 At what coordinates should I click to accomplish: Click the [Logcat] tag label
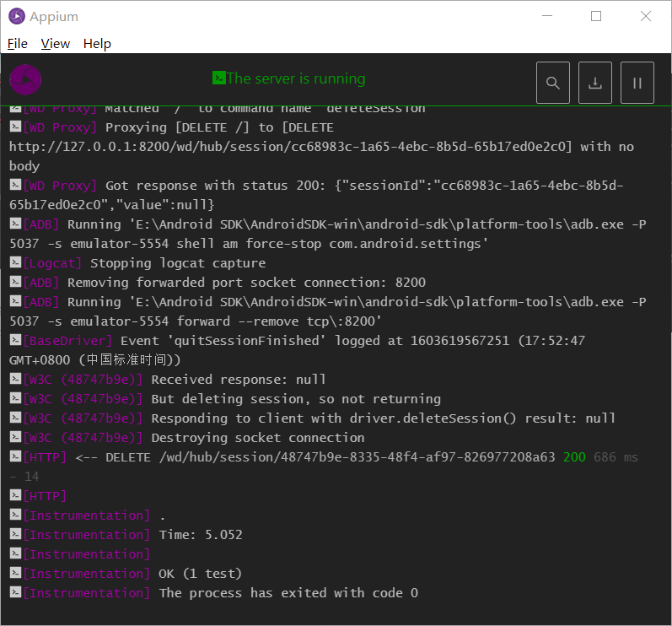52,263
